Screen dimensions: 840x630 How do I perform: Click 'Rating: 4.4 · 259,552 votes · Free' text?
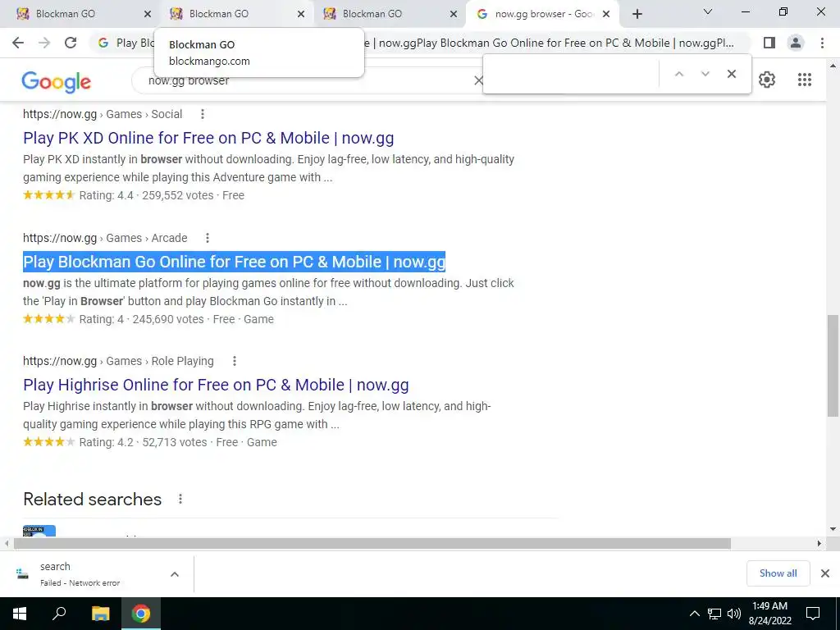(162, 195)
